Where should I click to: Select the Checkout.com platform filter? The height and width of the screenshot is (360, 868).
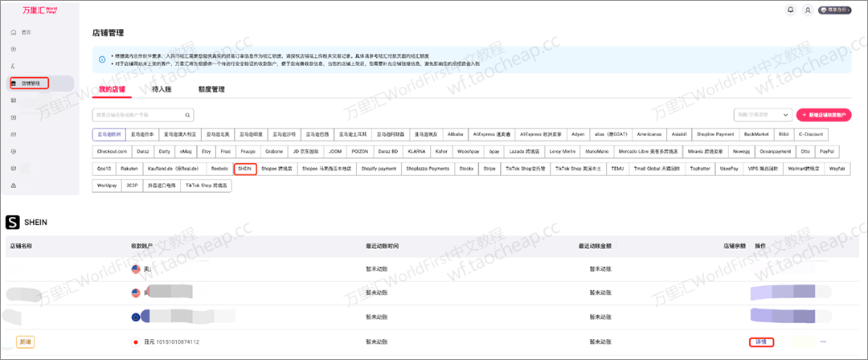pyautogui.click(x=112, y=151)
